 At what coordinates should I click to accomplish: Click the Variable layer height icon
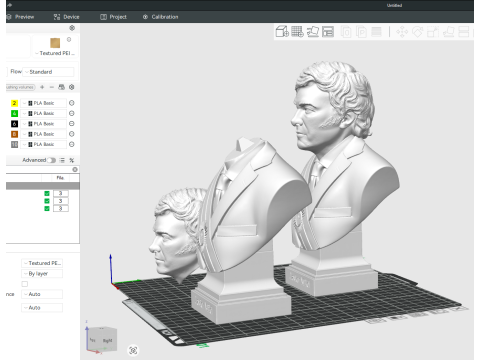(376, 32)
